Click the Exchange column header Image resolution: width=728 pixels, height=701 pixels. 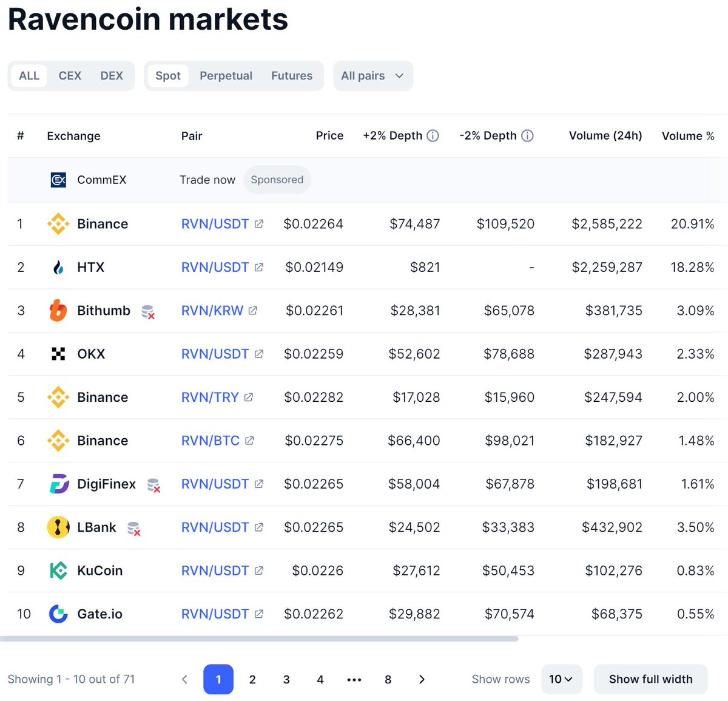(73, 136)
